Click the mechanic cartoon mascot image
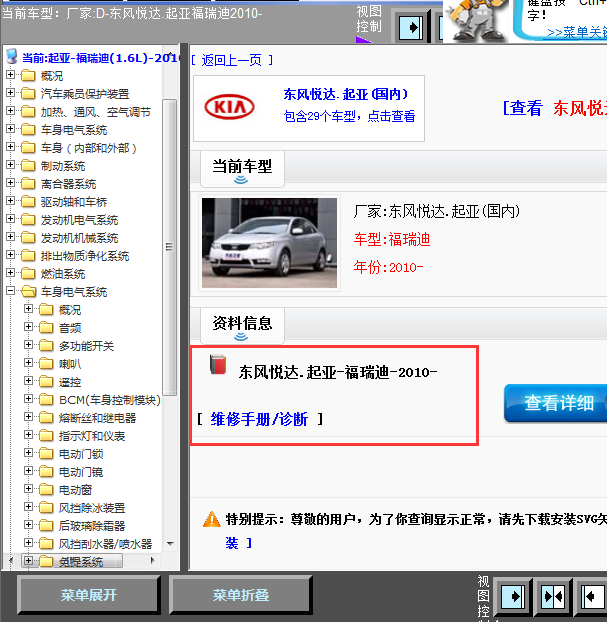The width and height of the screenshot is (607, 622). pyautogui.click(x=476, y=21)
